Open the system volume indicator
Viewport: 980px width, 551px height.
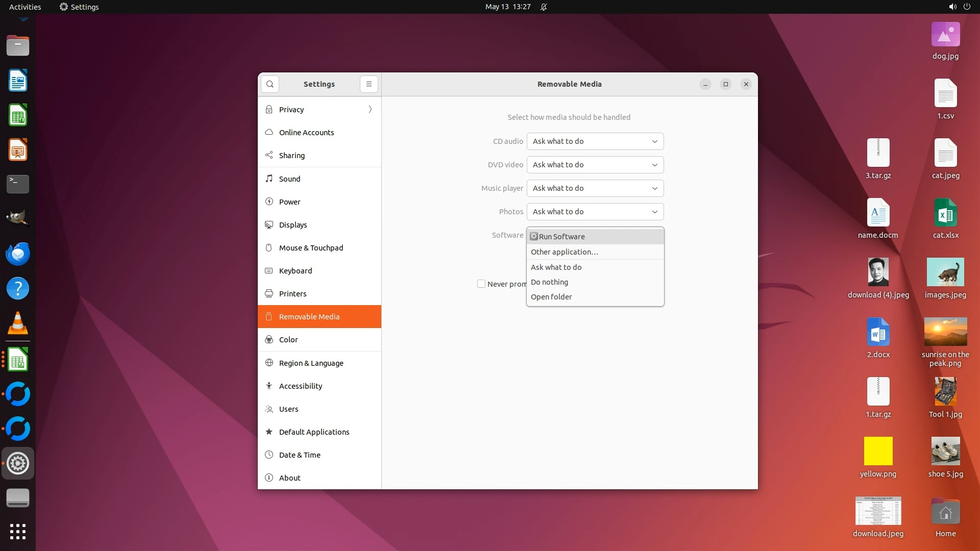[952, 7]
